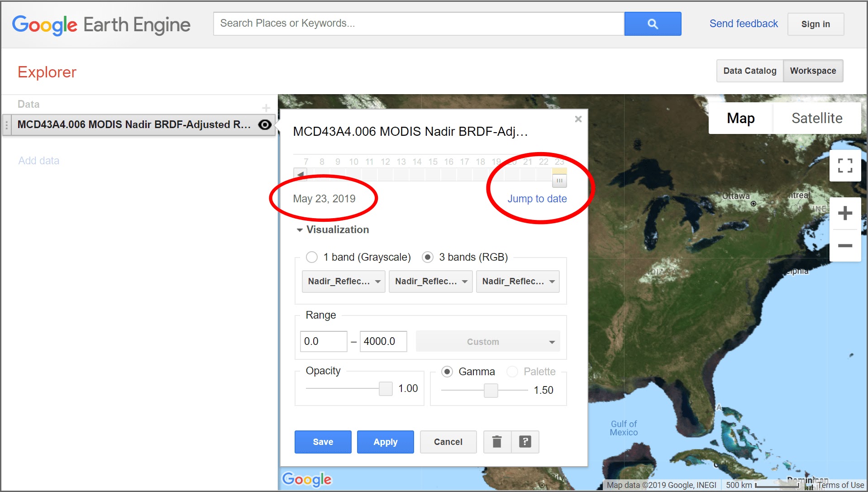Select 1 band (Grayscale) option
The height and width of the screenshot is (492, 868).
tap(312, 257)
